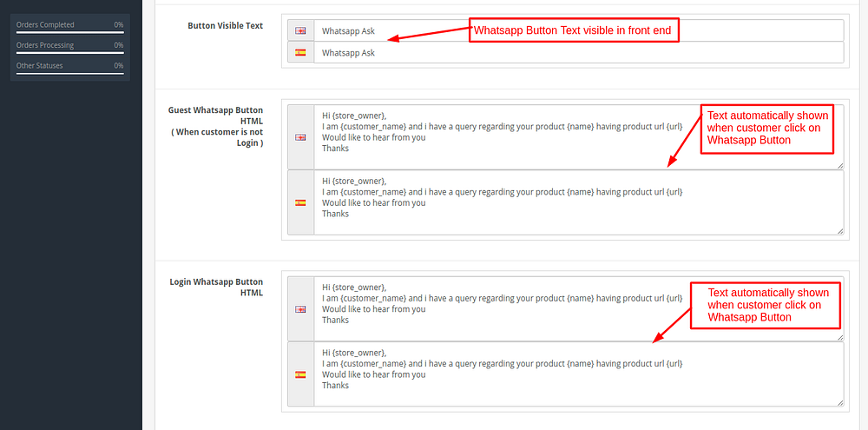868x430 pixels.
Task: Grab the English Guest textarea resize handle
Action: pos(840,166)
